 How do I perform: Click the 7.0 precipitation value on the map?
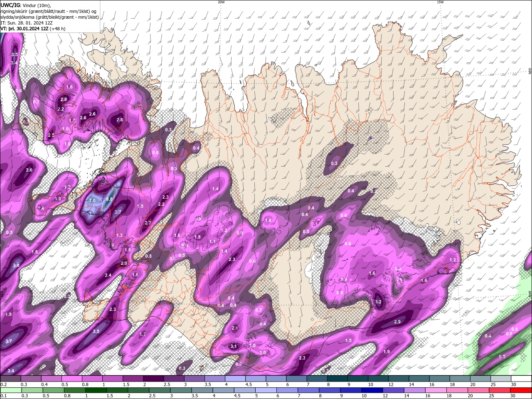(x=92, y=200)
